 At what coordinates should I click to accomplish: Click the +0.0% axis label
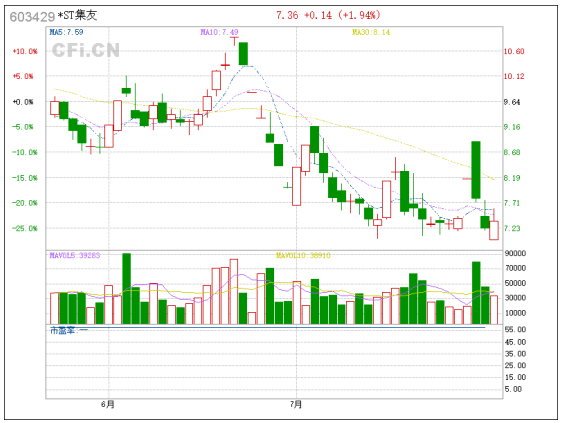[x=23, y=102]
